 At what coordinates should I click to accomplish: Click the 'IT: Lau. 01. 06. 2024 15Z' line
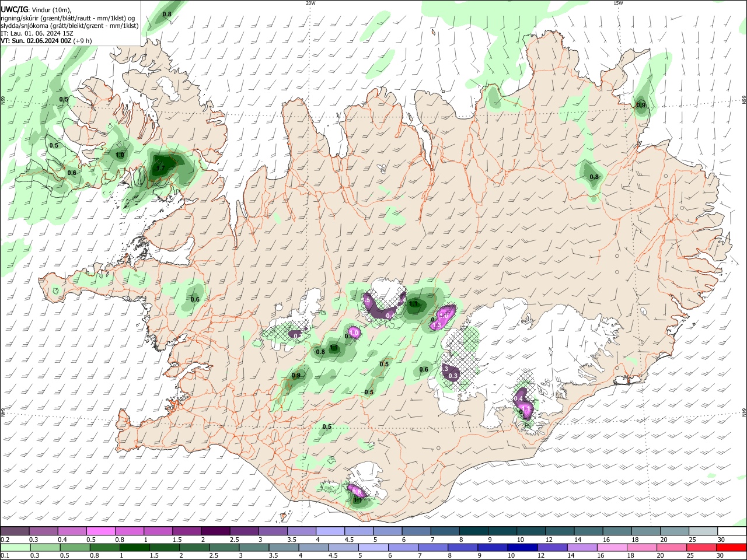37,34
